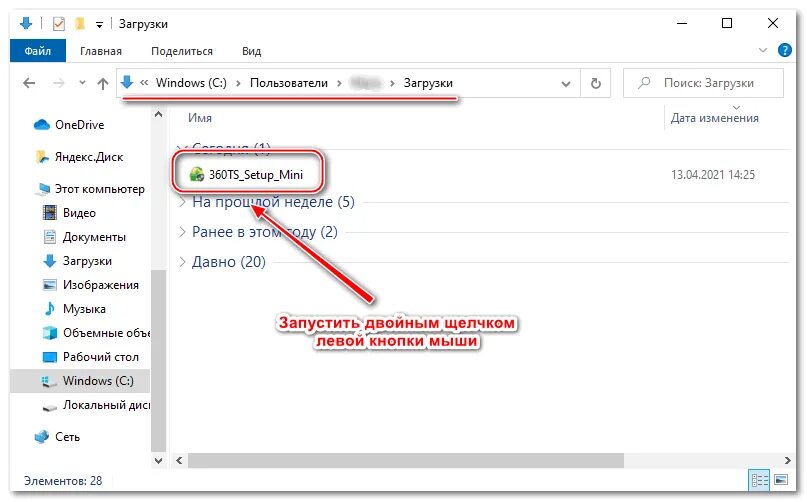This screenshot has height=502, width=807.
Task: Click the search magnifier icon
Action: pyautogui.click(x=644, y=83)
